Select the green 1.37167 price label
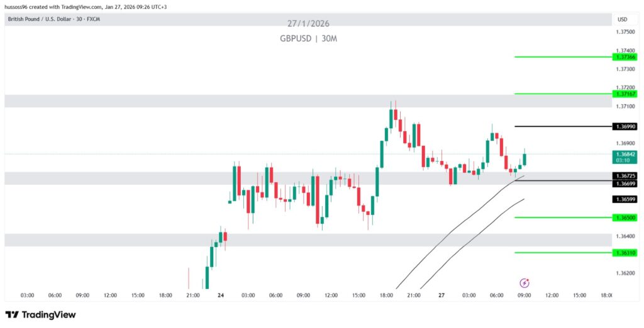644x328 pixels. coord(625,94)
